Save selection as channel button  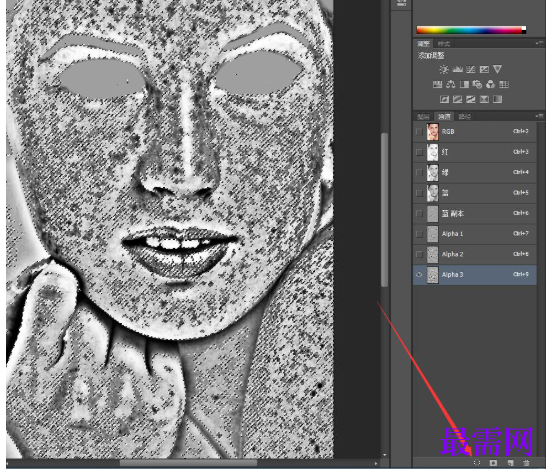[493, 463]
